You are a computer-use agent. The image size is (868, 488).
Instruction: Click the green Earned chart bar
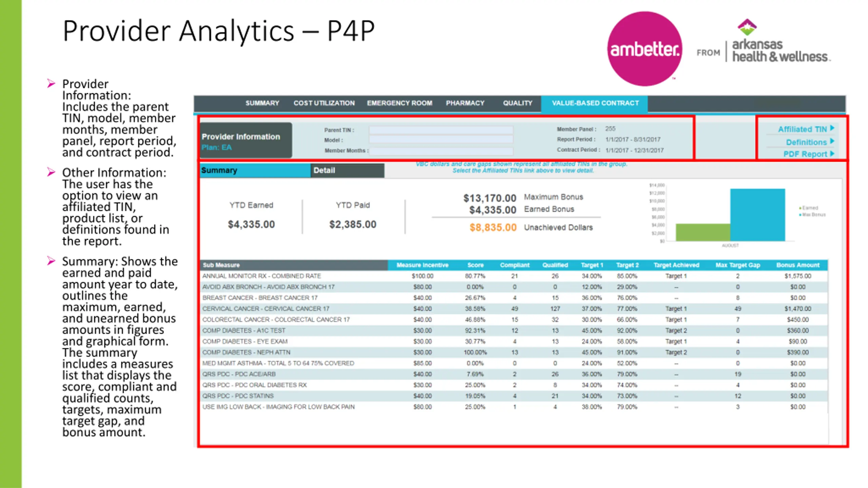tap(703, 232)
